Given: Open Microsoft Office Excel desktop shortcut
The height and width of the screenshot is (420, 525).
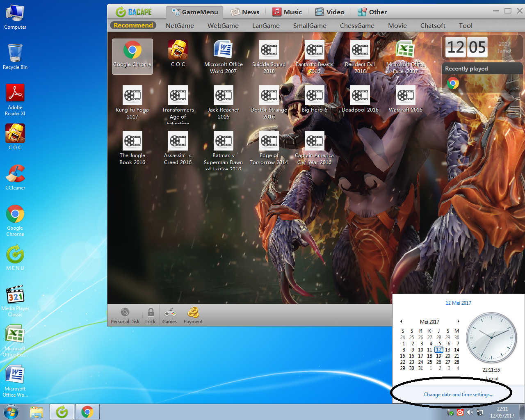Looking at the screenshot, I should pos(15,341).
